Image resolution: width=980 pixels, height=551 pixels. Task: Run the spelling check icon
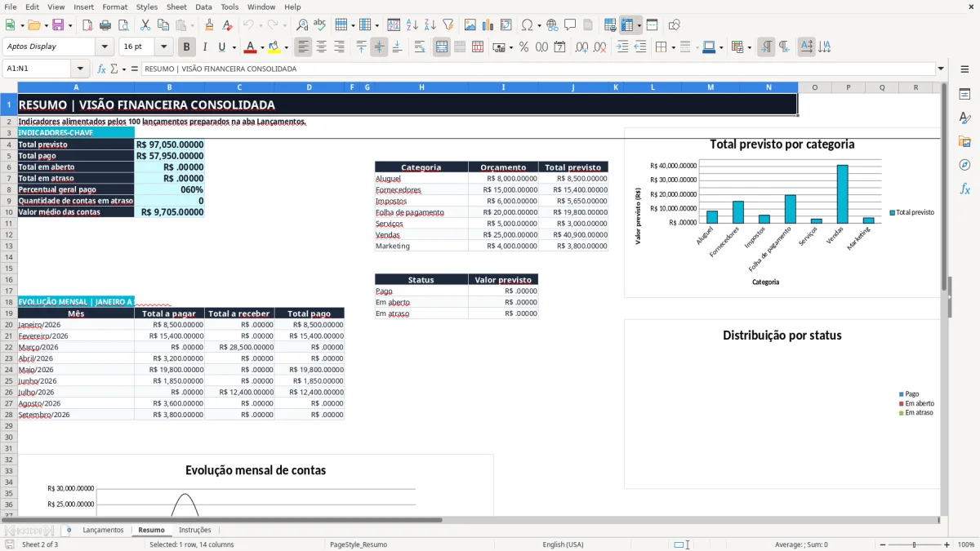click(320, 25)
